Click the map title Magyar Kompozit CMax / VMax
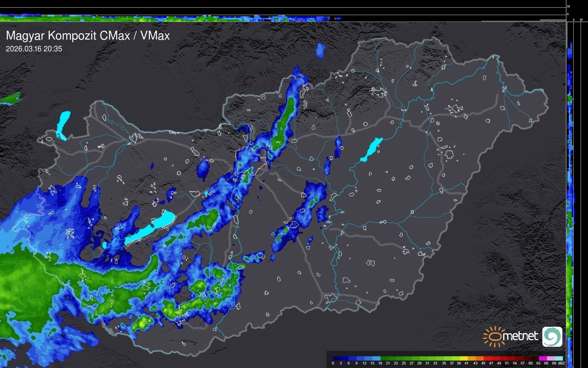Viewport: 588px width, 368px height. pos(88,36)
